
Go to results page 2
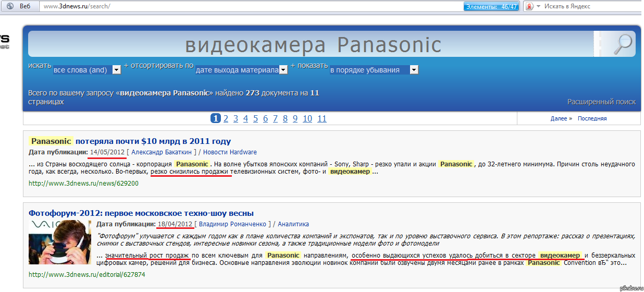[x=226, y=118]
